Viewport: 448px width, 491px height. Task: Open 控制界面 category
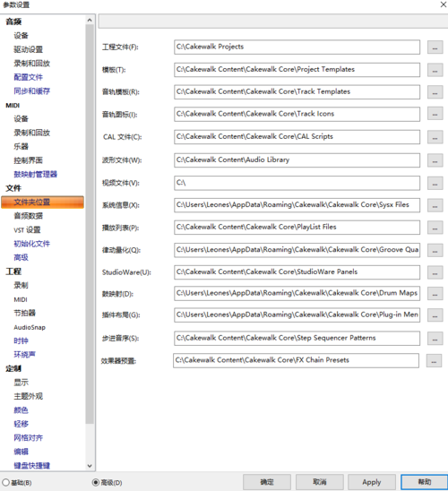pos(28,160)
